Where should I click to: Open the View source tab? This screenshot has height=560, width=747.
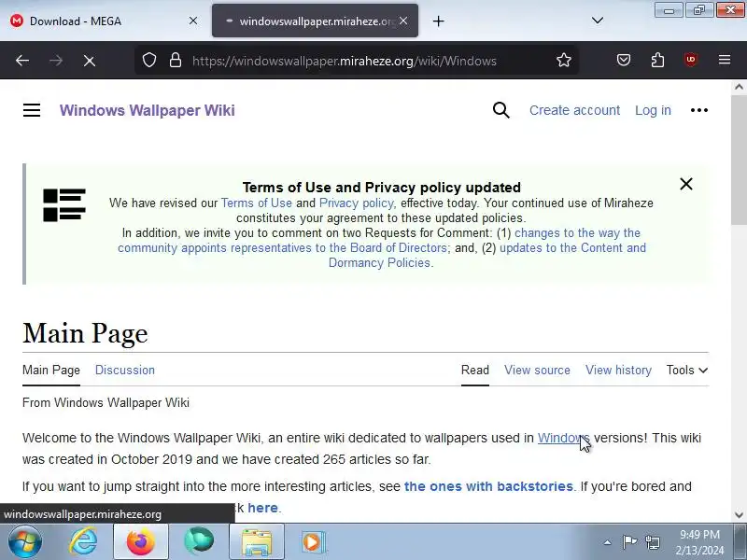(537, 370)
